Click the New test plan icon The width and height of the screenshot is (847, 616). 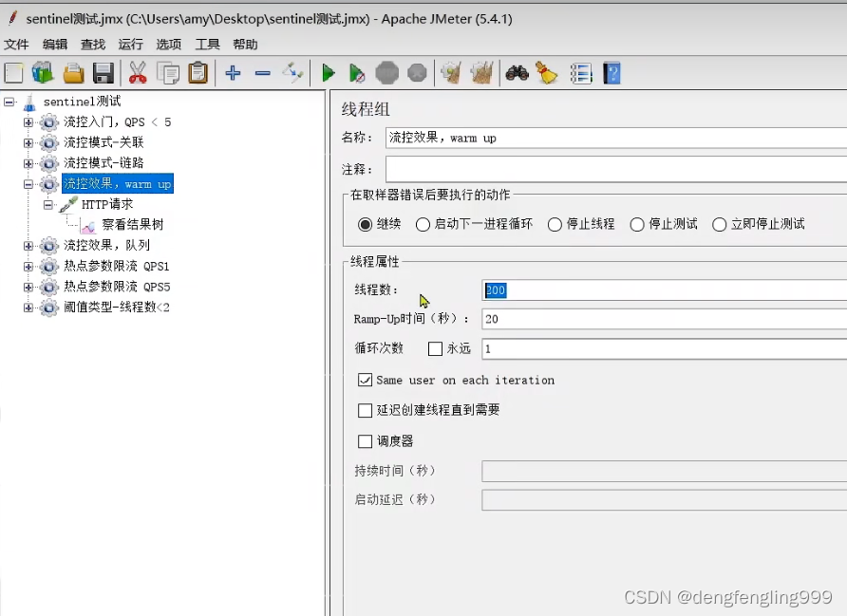(13, 73)
